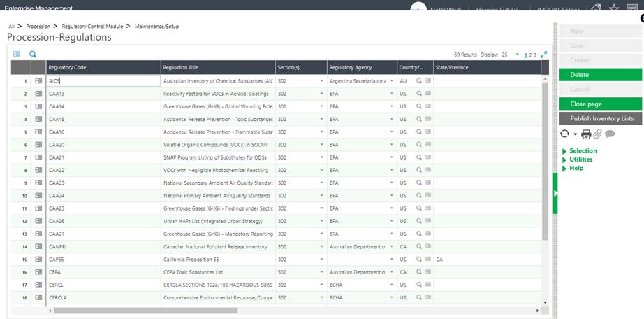Click the print icon in right panel
This screenshot has width=644, height=319.
click(x=586, y=134)
